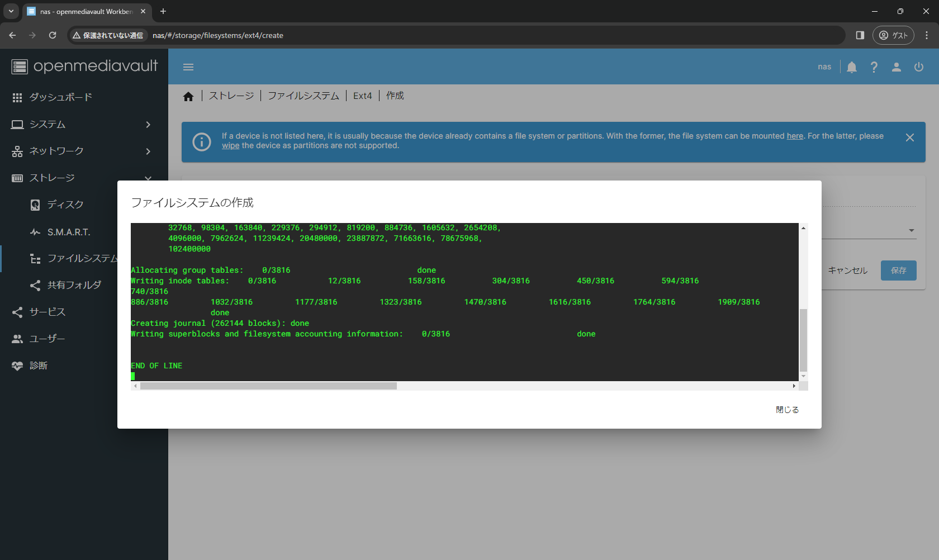Open the help question mark icon

(874, 67)
